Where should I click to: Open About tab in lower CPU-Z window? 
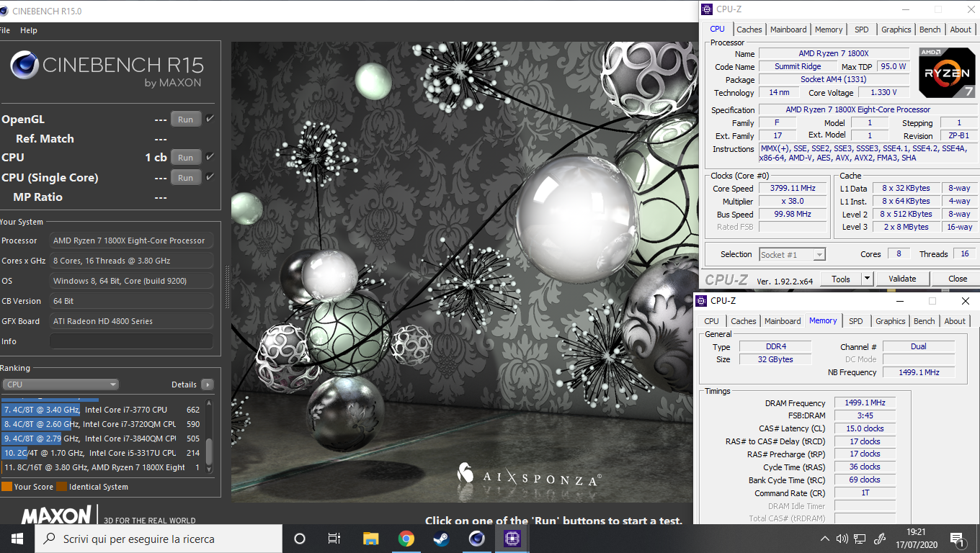[x=955, y=321]
